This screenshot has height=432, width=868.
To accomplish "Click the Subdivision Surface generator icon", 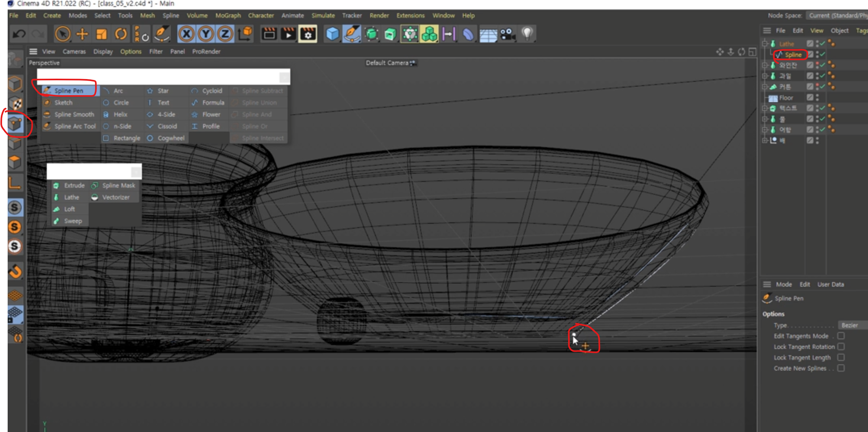I will click(371, 34).
